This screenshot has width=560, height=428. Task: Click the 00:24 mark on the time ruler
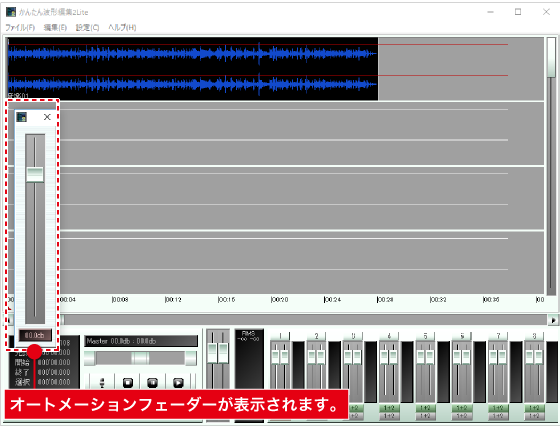click(332, 299)
